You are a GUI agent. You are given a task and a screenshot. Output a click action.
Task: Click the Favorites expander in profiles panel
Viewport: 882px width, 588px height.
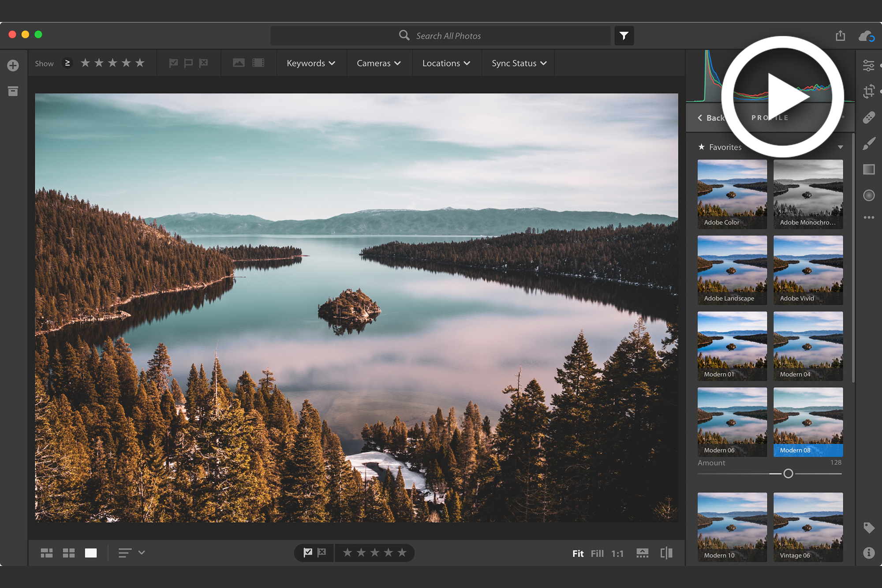(841, 147)
